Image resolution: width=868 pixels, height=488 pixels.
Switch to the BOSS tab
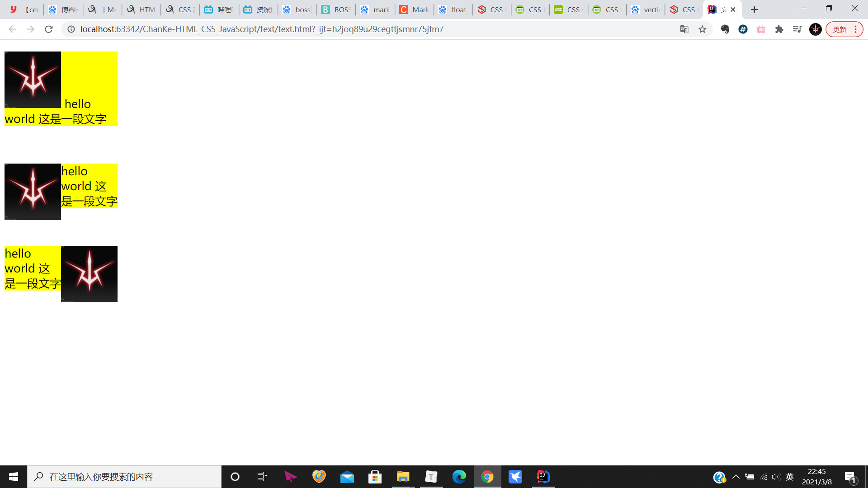point(336,9)
